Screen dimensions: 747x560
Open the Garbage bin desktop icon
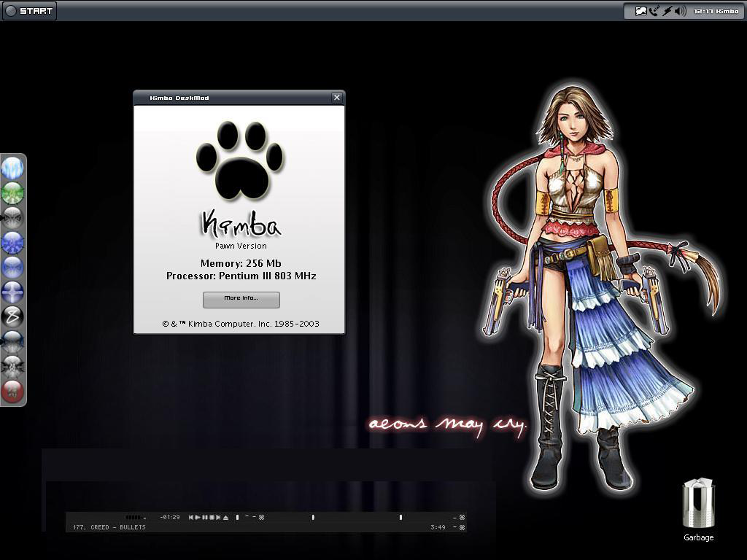point(698,510)
